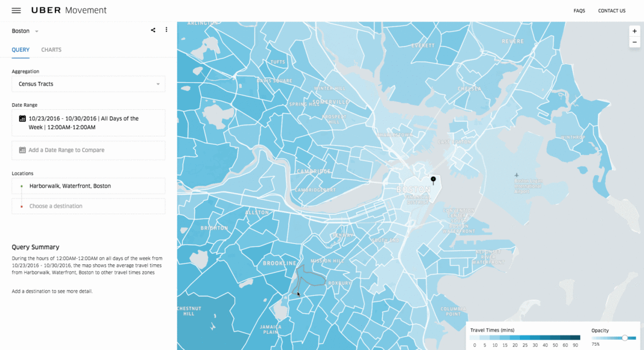Click the Uber Movement logo
The width and height of the screenshot is (644, 350).
(69, 10)
